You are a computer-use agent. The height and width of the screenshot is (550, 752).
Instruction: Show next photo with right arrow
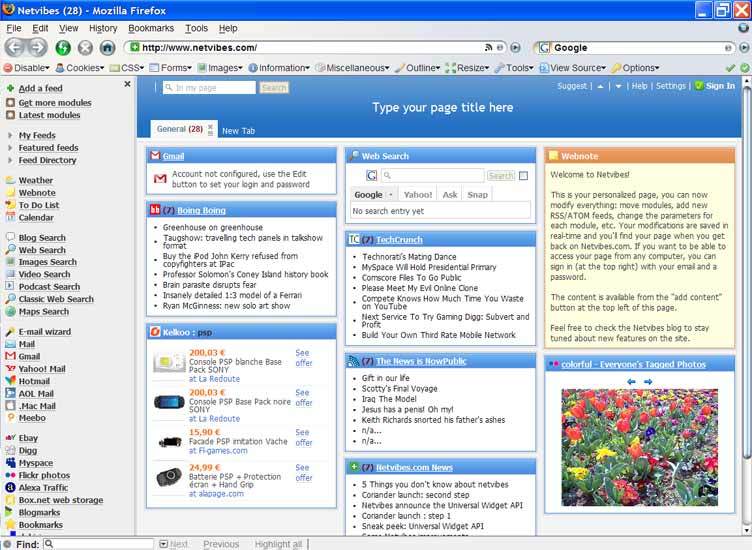click(648, 382)
